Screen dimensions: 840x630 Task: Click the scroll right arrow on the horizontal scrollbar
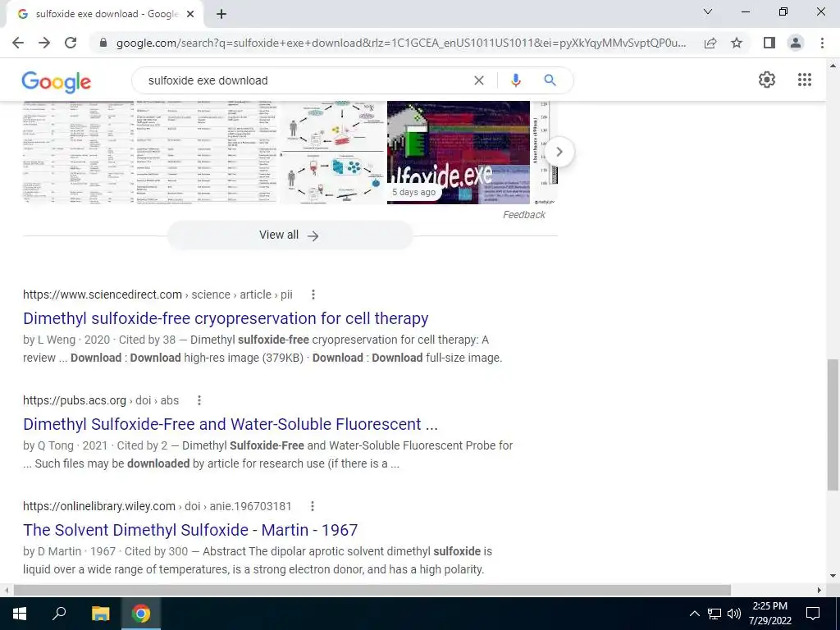point(819,590)
